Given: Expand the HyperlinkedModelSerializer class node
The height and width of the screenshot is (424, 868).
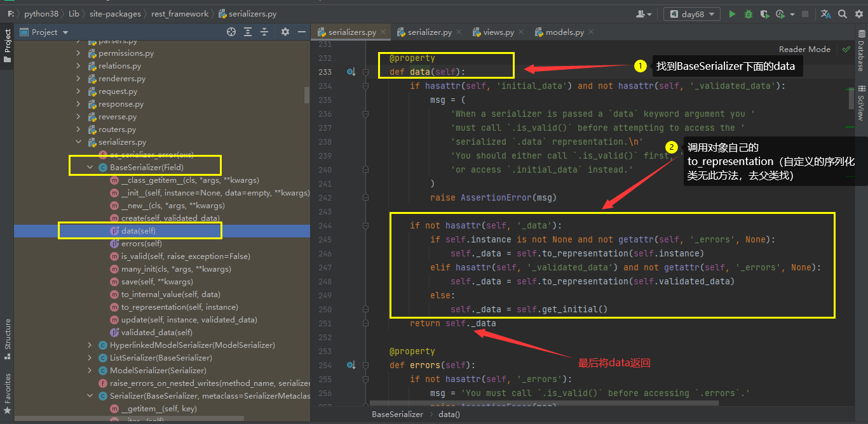Looking at the screenshot, I should [90, 345].
